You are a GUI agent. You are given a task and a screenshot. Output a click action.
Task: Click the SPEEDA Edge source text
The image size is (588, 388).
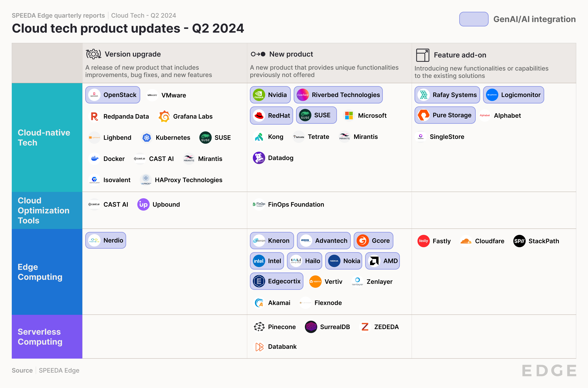pos(59,370)
